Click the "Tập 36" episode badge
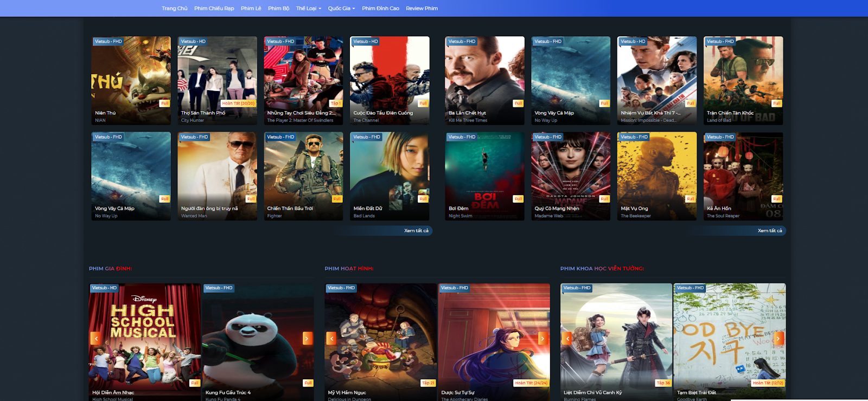The width and height of the screenshot is (868, 401). point(663,383)
